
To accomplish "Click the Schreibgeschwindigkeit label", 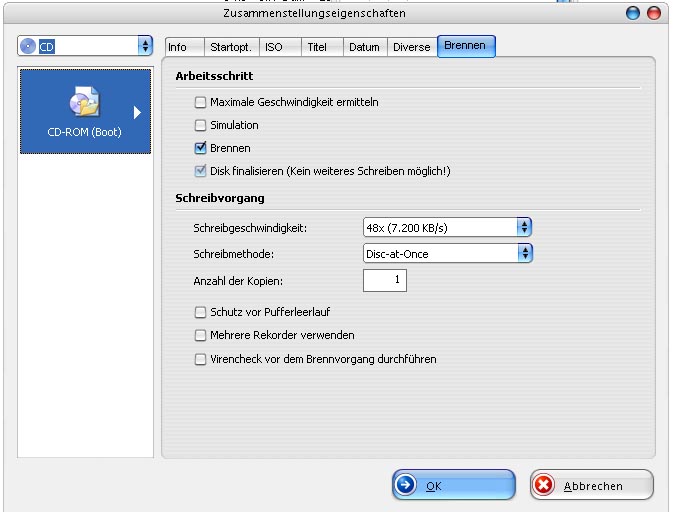I will tap(250, 228).
